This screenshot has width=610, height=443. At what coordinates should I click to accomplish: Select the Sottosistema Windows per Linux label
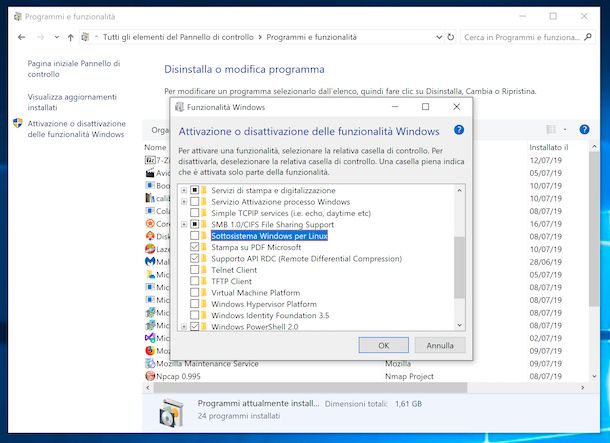(269, 236)
